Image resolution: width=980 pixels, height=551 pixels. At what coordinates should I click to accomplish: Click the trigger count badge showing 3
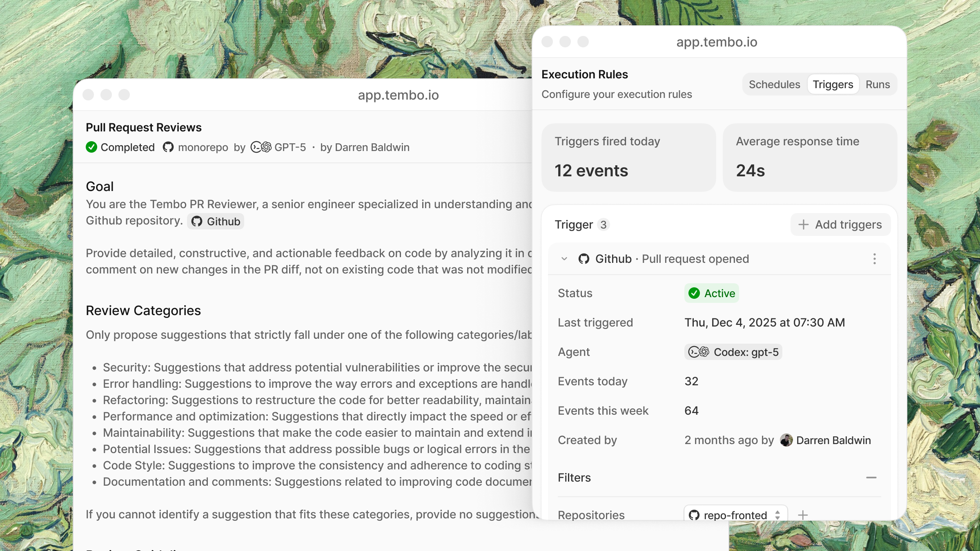tap(603, 225)
